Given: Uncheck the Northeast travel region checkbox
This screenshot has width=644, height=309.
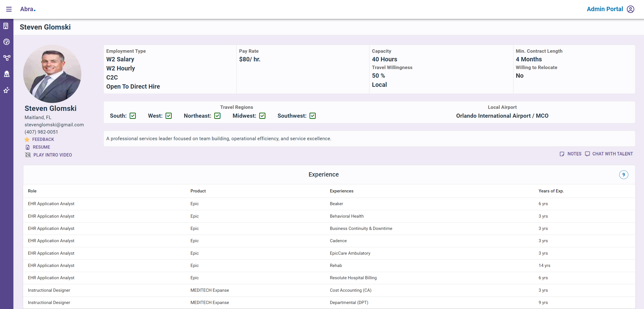Looking at the screenshot, I should point(217,116).
